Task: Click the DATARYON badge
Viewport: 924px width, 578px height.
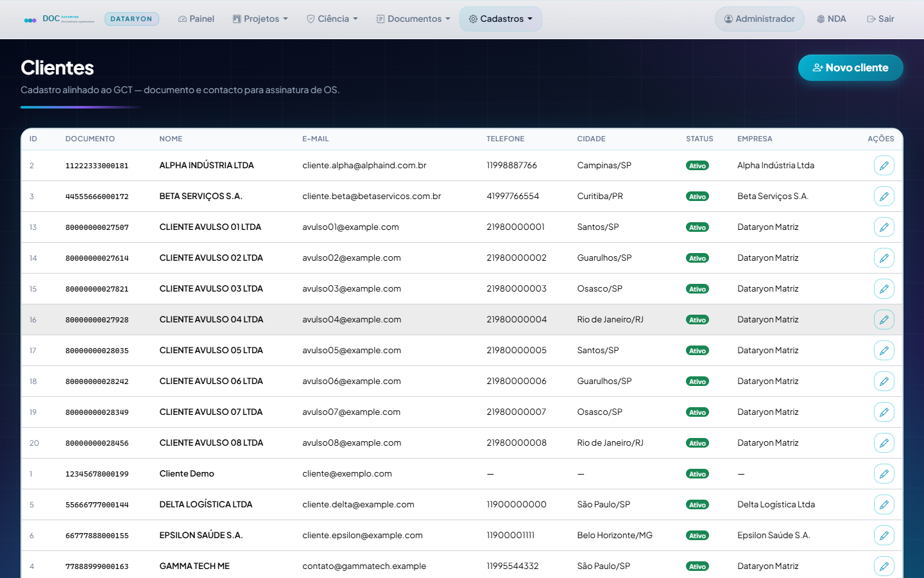Action: coord(132,19)
